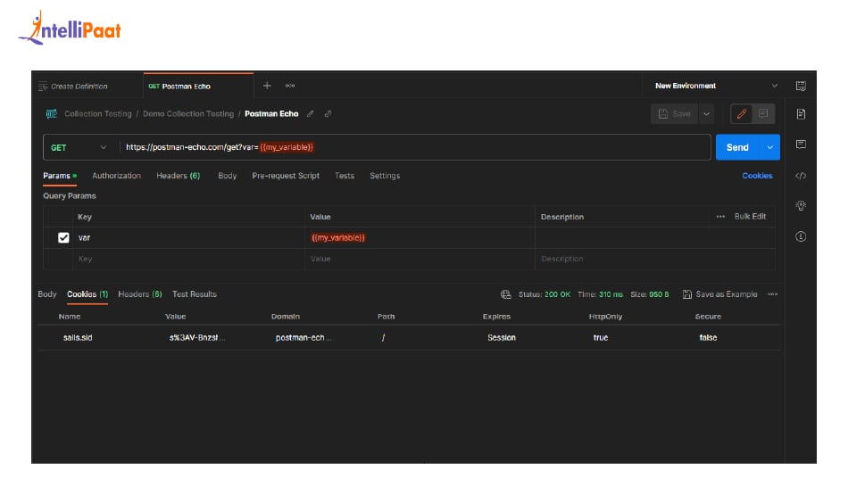Click the Save button
The image size is (848, 504).
coord(675,114)
